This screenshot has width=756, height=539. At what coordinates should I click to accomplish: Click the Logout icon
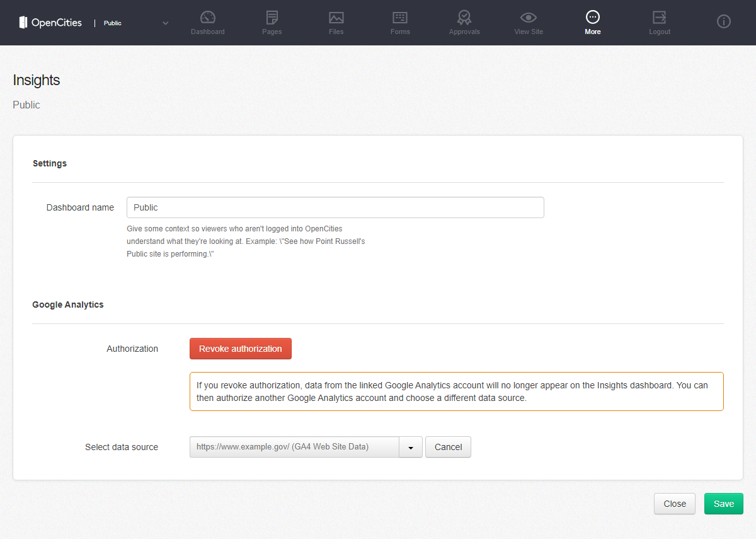pyautogui.click(x=659, y=22)
